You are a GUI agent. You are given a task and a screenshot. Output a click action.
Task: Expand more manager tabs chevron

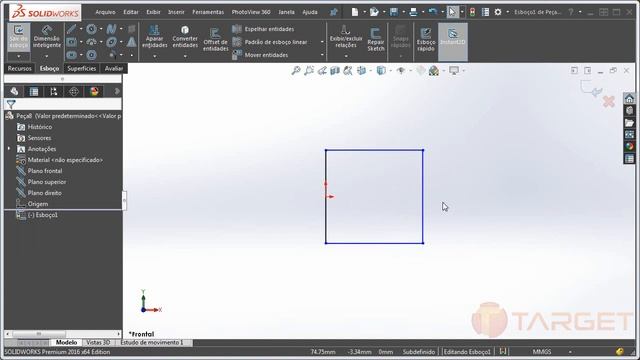[117, 91]
